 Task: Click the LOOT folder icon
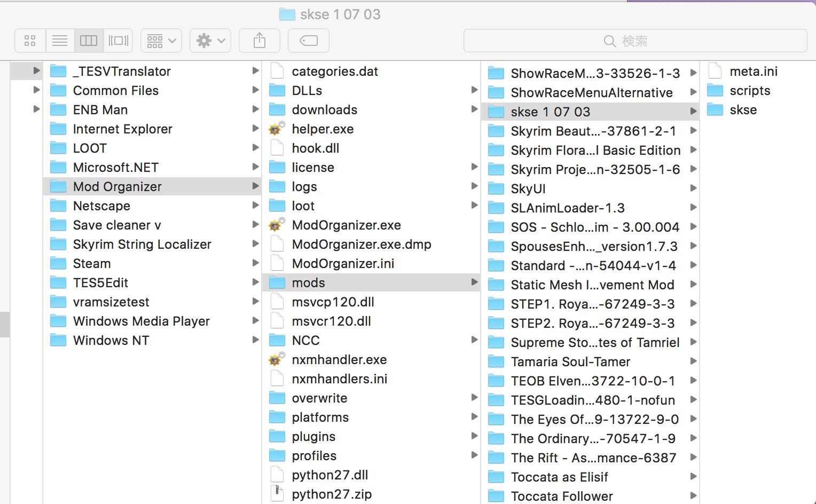(58, 148)
